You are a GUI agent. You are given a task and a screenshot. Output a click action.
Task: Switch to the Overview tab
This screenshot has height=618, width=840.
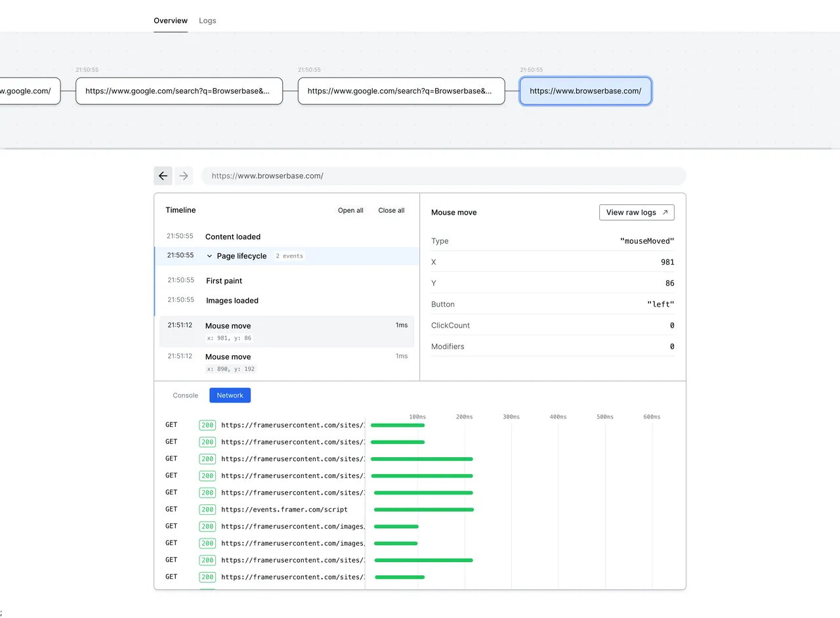pyautogui.click(x=171, y=20)
